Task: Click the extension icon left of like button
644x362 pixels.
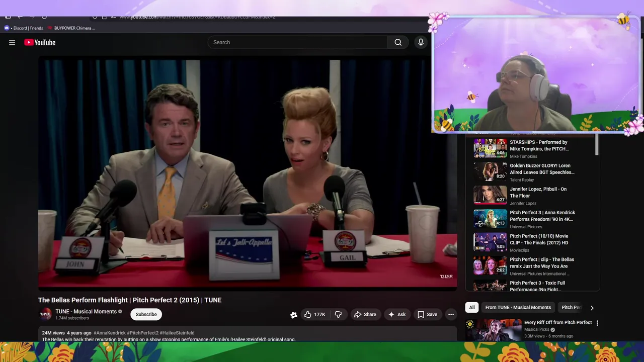Action: coord(294,315)
